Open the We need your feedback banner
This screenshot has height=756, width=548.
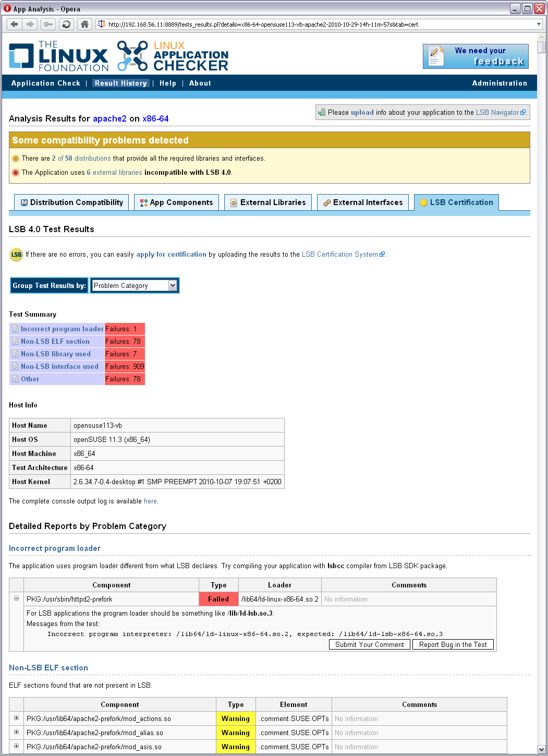(476, 56)
